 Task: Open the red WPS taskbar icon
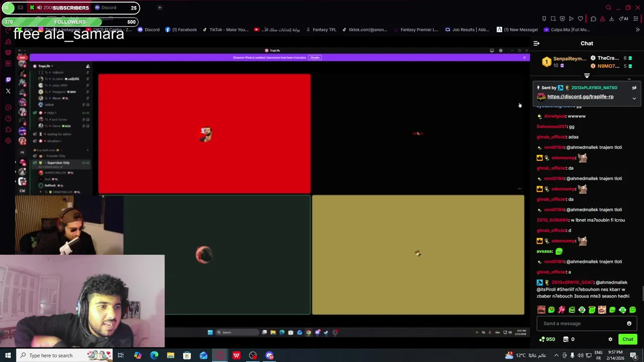(236, 355)
